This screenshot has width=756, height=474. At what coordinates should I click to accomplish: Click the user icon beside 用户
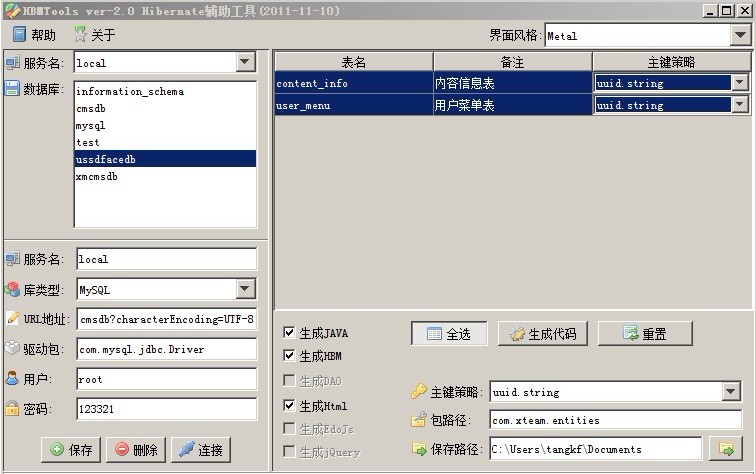(12, 378)
